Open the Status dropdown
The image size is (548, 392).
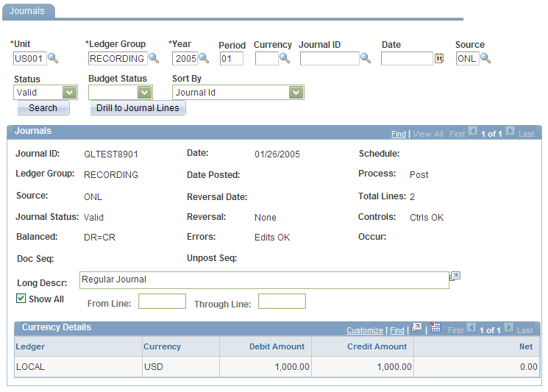pyautogui.click(x=69, y=93)
